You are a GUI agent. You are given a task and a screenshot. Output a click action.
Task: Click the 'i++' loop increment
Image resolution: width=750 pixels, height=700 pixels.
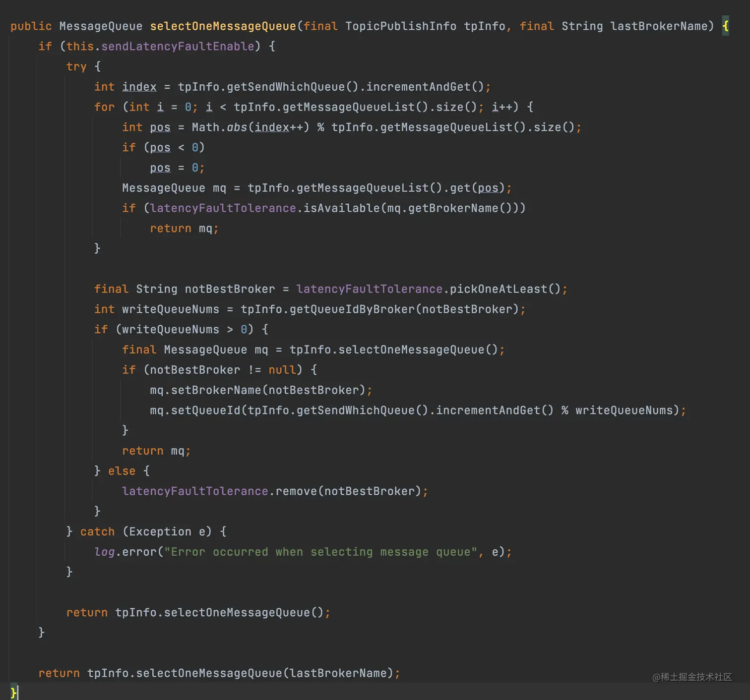pos(501,107)
